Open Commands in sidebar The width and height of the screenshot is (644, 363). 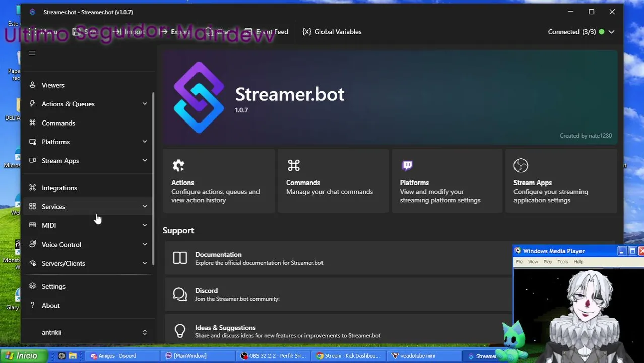(88, 123)
